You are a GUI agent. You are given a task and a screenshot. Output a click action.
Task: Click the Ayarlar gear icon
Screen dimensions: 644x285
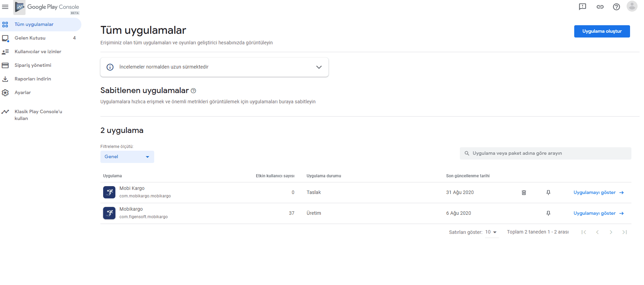5,93
